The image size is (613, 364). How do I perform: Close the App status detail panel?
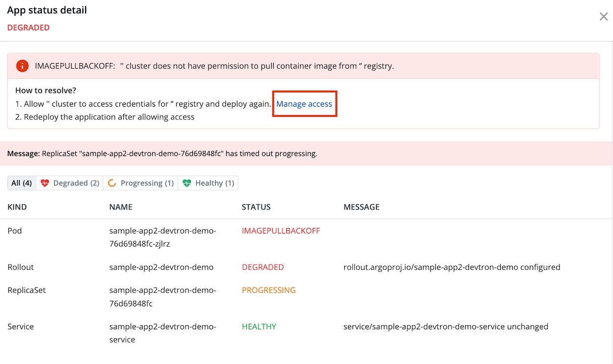pyautogui.click(x=603, y=17)
